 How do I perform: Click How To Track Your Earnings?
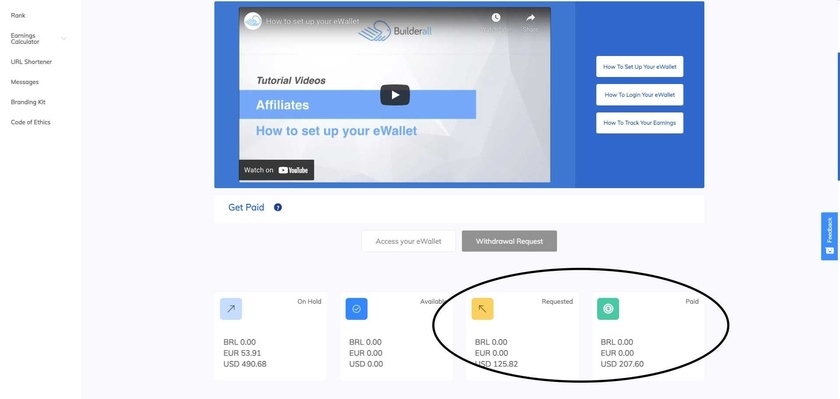[640, 123]
